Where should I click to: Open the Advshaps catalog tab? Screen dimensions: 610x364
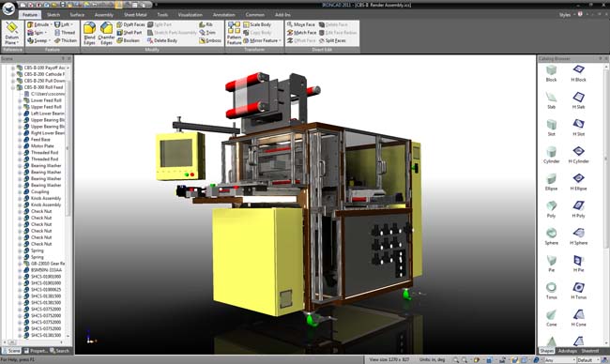click(x=568, y=351)
